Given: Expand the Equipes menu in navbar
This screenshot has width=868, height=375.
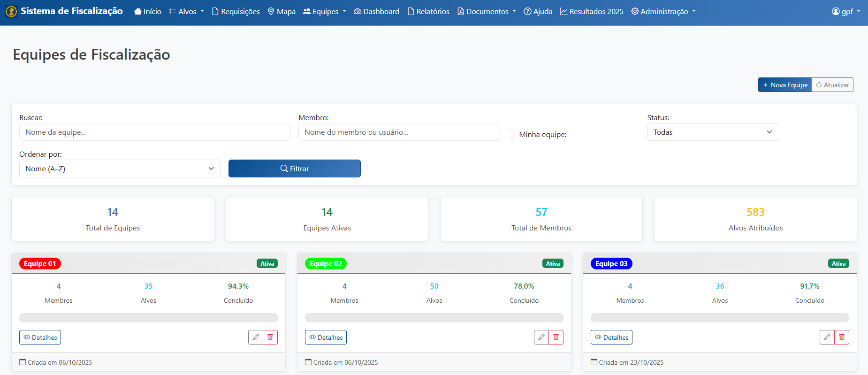Looking at the screenshot, I should point(325,11).
